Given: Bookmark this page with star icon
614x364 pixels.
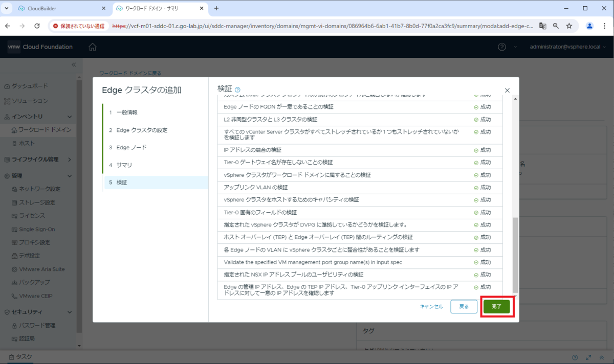Looking at the screenshot, I should click(x=569, y=26).
